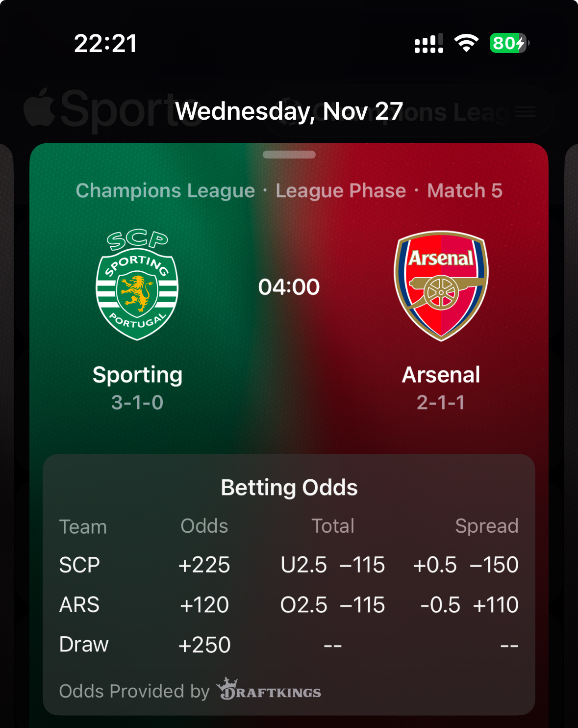578x728 pixels.
Task: Select ARS moneyline odds +120
Action: pyautogui.click(x=204, y=605)
